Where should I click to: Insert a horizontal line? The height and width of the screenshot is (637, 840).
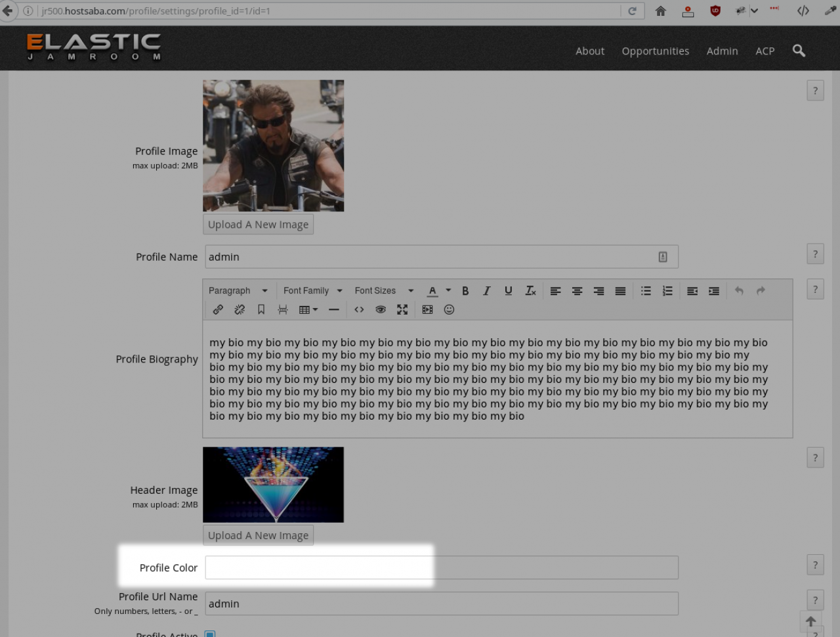(x=334, y=310)
